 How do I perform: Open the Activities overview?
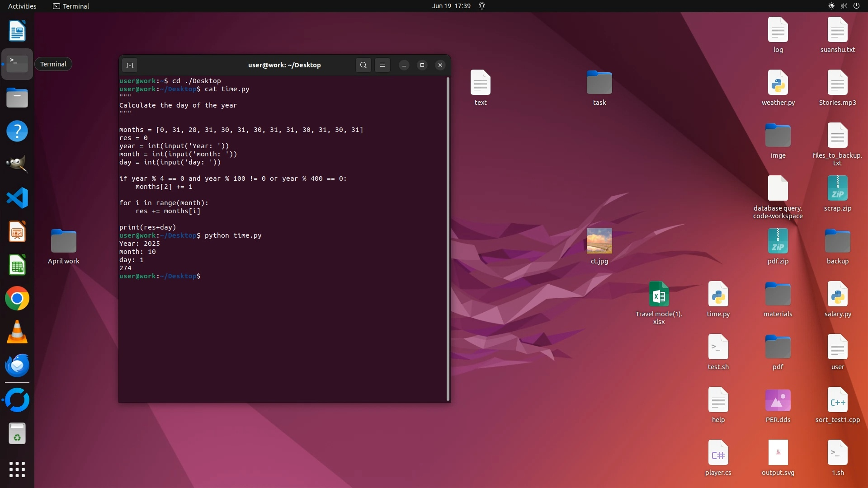[22, 6]
